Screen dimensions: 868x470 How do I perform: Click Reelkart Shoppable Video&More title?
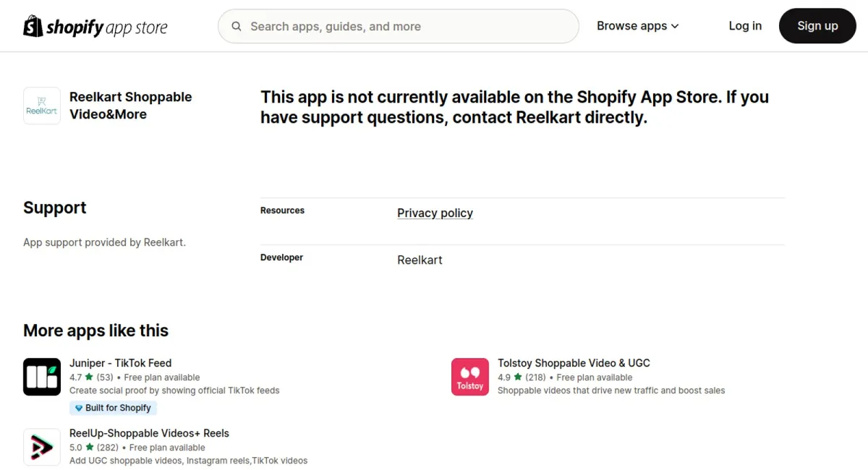tap(131, 106)
